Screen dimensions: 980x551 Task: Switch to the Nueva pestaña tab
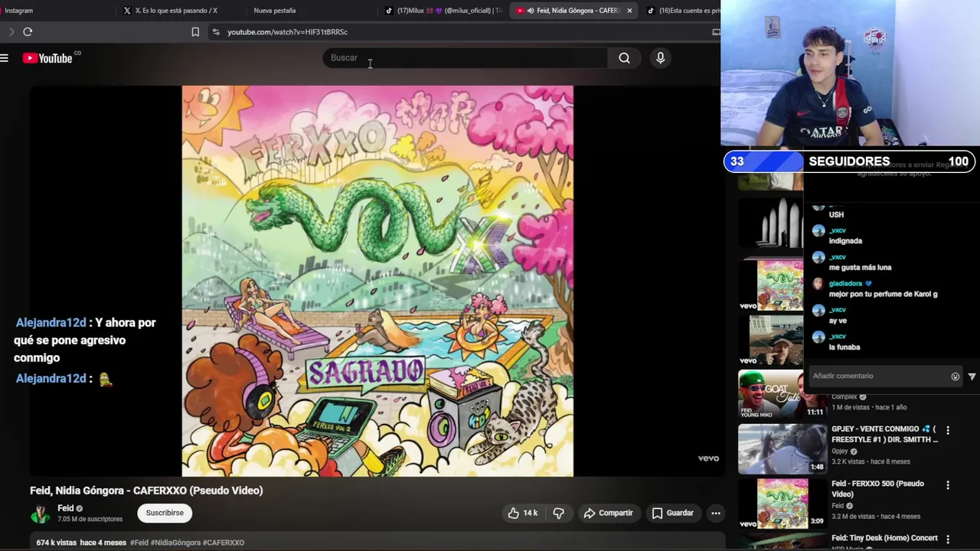point(274,11)
